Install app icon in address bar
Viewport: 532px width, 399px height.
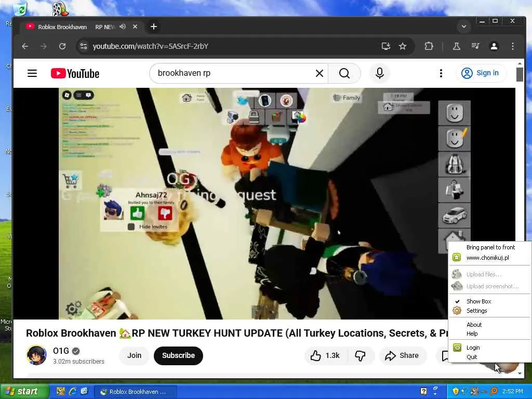point(386,46)
